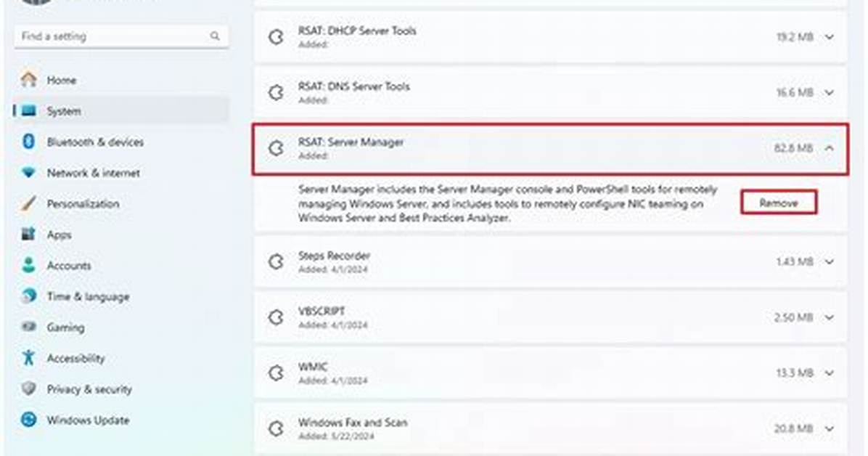Collapse the RSAT: Server Manager chevron
The width and height of the screenshot is (868, 456).
(830, 149)
